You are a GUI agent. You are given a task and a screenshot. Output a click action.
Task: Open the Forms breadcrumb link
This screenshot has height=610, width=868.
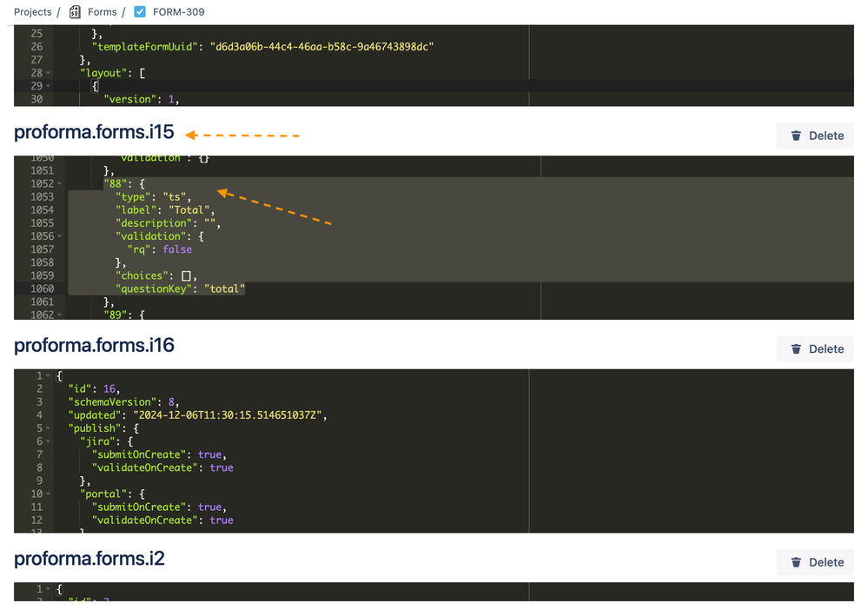(103, 11)
